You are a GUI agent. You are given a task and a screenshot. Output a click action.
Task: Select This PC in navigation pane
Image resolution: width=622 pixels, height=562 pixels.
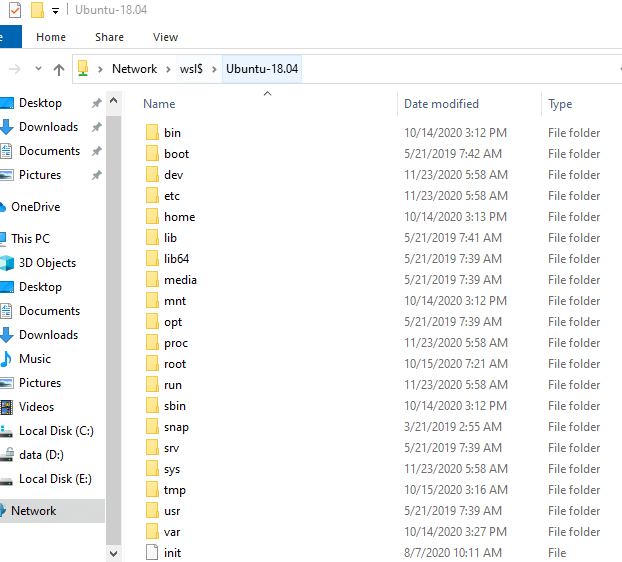[x=30, y=239]
